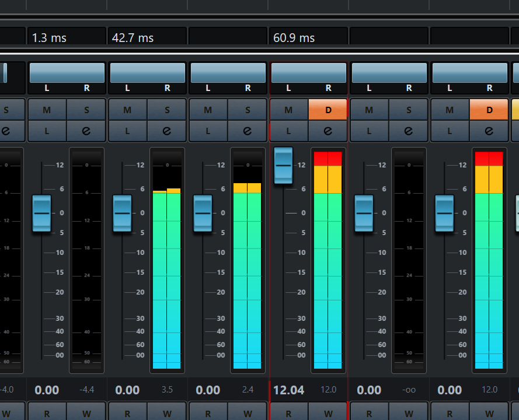
Task: Click the raised fader at 12 on 60.9 ms channel
Action: 283,165
